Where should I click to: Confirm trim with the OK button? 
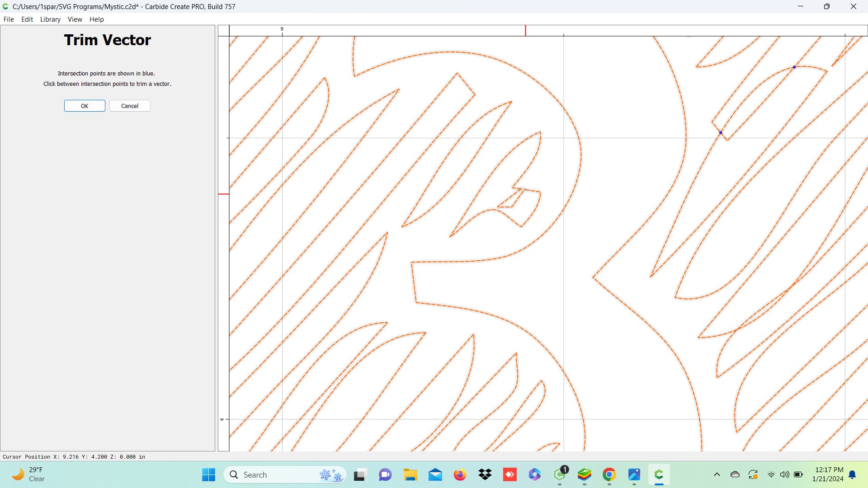point(85,106)
